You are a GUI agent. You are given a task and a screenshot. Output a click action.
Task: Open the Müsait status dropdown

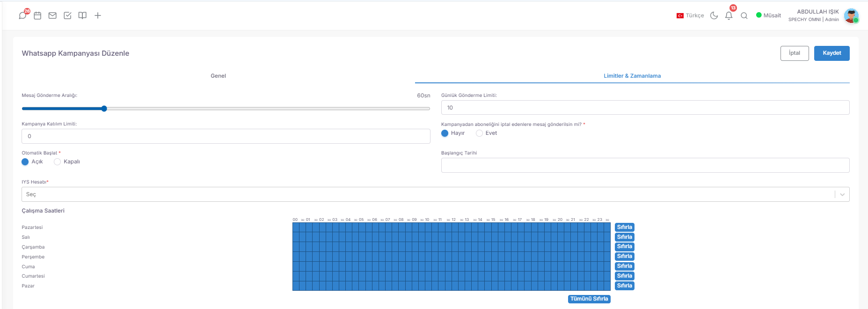tap(768, 15)
